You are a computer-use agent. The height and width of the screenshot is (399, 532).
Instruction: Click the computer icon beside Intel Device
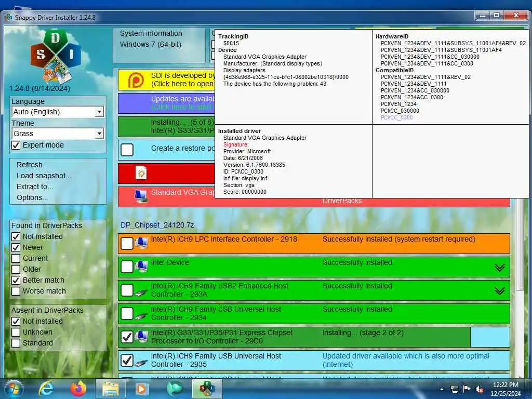point(141,267)
